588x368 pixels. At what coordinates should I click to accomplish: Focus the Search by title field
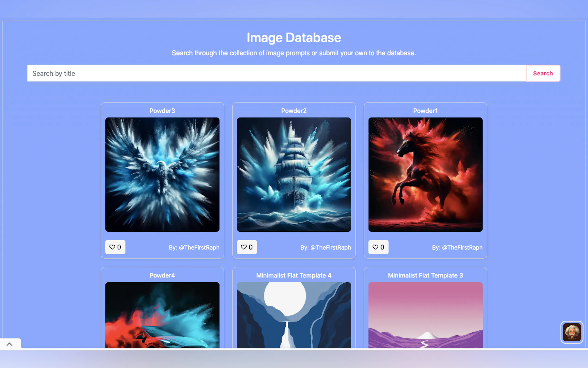[277, 73]
